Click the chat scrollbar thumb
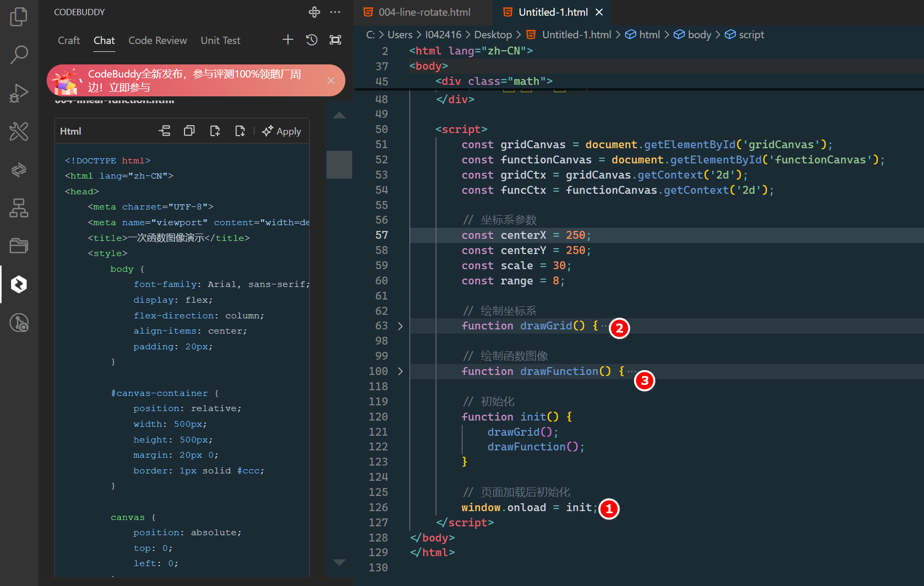The image size is (924, 586). click(x=340, y=164)
